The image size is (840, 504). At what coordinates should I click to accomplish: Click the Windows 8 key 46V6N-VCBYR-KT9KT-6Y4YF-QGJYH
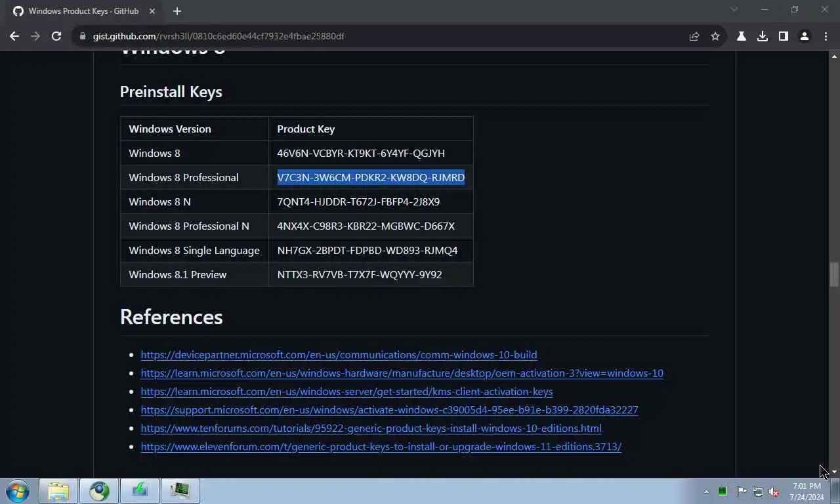click(361, 153)
